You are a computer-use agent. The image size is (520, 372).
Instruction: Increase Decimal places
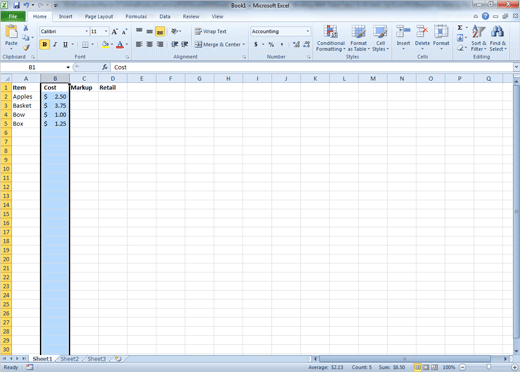pyautogui.click(x=296, y=44)
